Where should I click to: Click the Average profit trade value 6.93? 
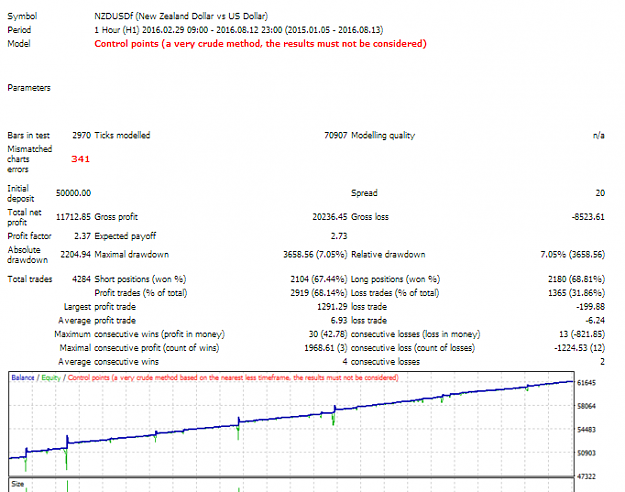click(x=339, y=321)
